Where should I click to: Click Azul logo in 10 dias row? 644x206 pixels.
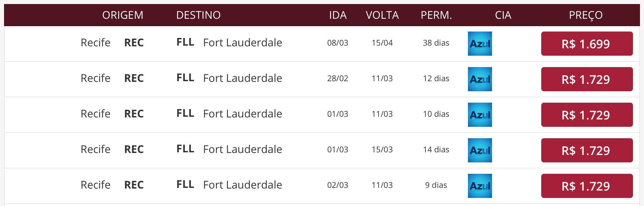(480, 115)
